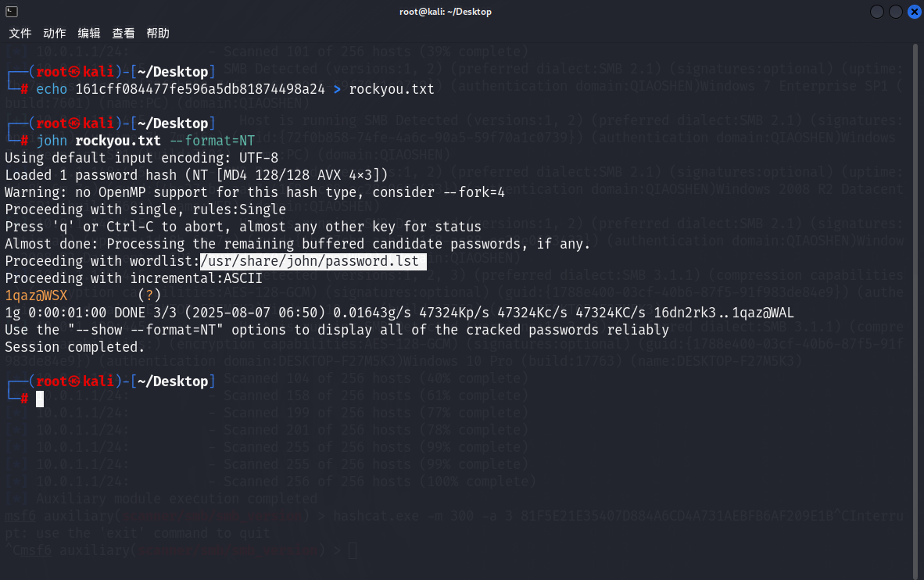Image resolution: width=924 pixels, height=580 pixels.
Task: Close the terminal with the blue X button
Action: [x=913, y=12]
